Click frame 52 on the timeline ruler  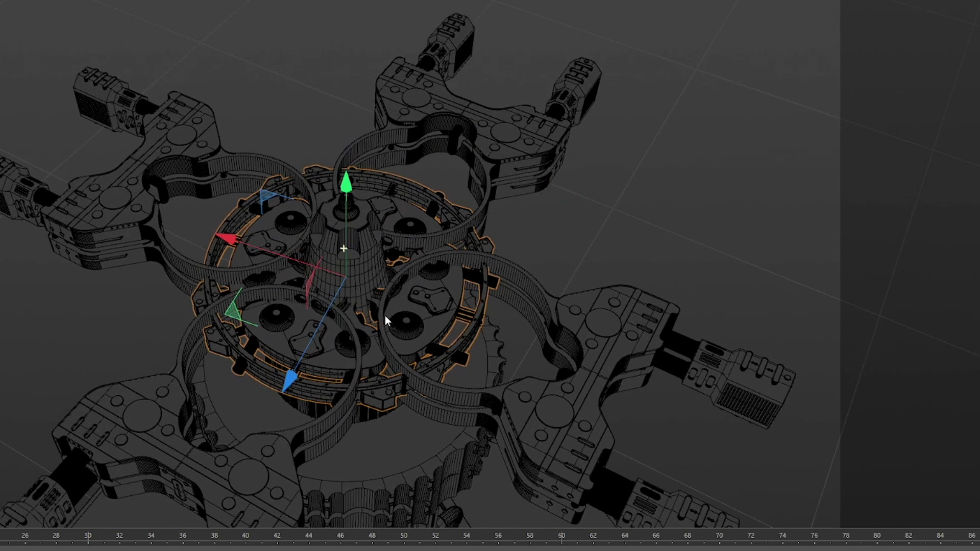(435, 535)
